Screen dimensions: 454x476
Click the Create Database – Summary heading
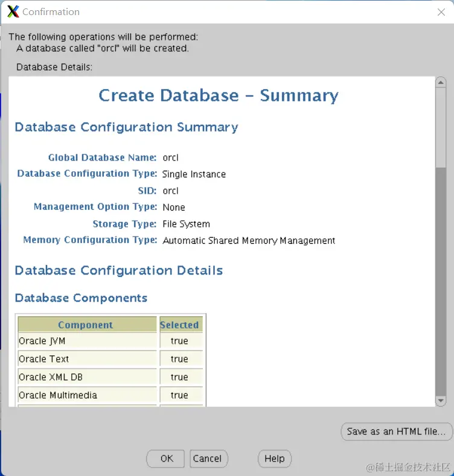coord(219,96)
